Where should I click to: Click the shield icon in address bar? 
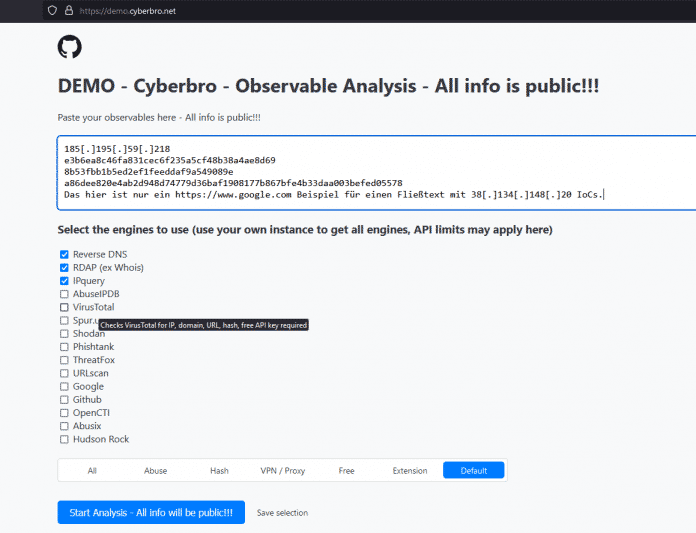point(52,10)
